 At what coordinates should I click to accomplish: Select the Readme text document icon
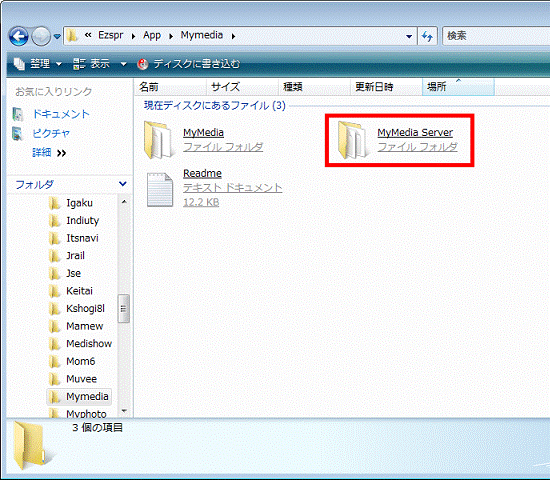tap(160, 189)
